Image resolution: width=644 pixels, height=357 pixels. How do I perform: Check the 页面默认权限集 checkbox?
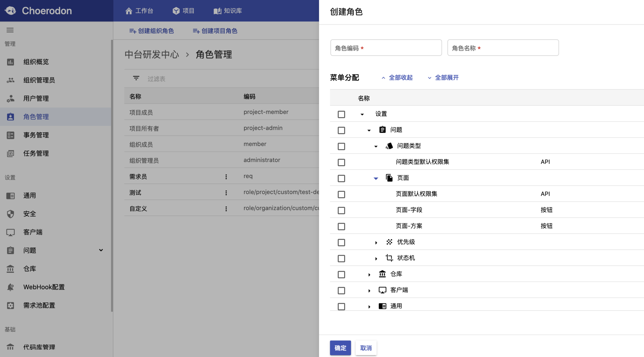pos(341,194)
